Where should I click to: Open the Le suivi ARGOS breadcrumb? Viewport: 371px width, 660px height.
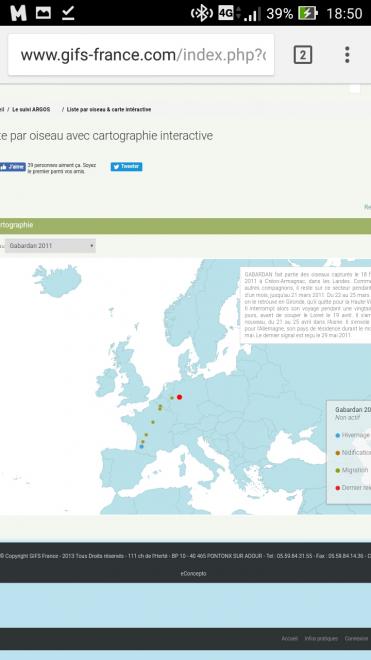31,109
